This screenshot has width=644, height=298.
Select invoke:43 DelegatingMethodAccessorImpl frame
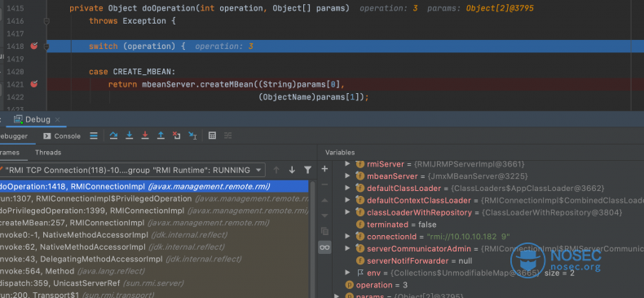[x=154, y=260]
